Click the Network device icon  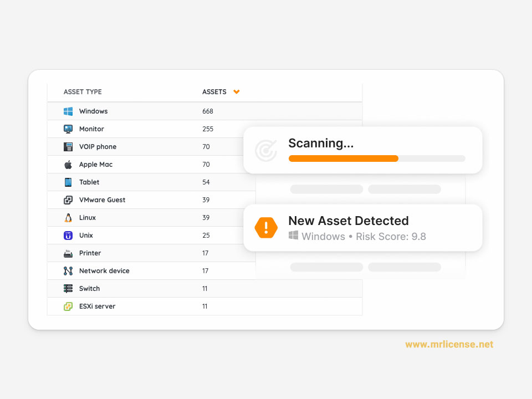click(x=68, y=271)
